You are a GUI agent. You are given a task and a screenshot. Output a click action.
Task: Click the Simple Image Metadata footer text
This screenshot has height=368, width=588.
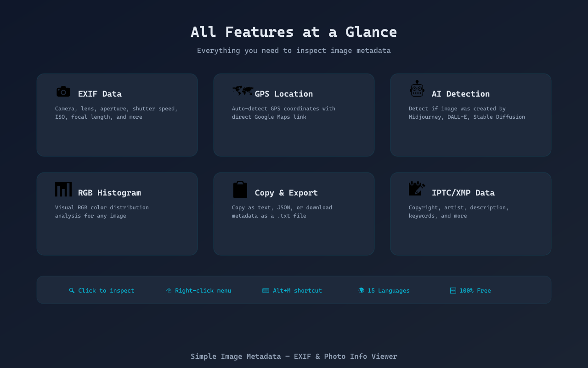(294, 356)
